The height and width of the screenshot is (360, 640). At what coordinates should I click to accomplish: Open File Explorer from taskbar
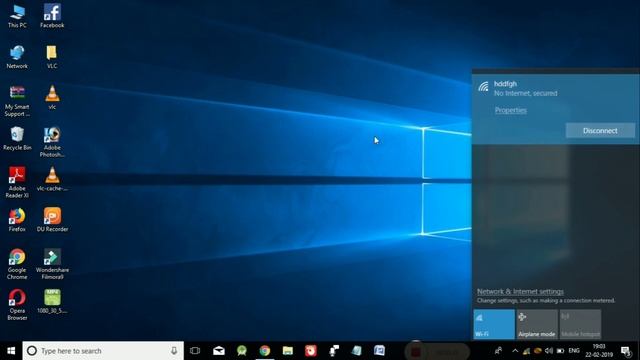pos(288,351)
